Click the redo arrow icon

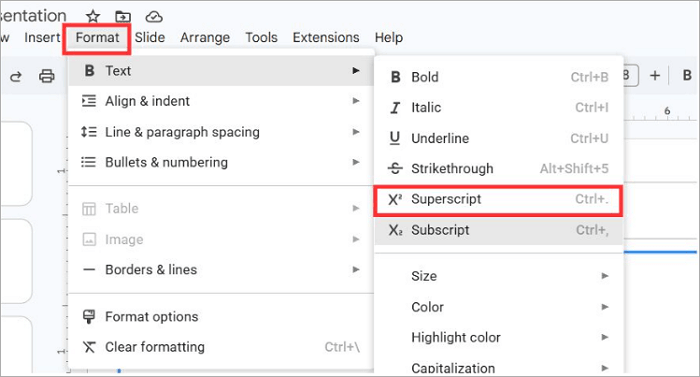pos(16,77)
